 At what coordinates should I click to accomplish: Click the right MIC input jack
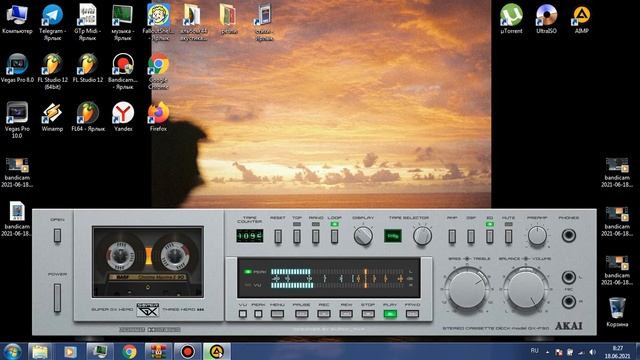coord(569,302)
